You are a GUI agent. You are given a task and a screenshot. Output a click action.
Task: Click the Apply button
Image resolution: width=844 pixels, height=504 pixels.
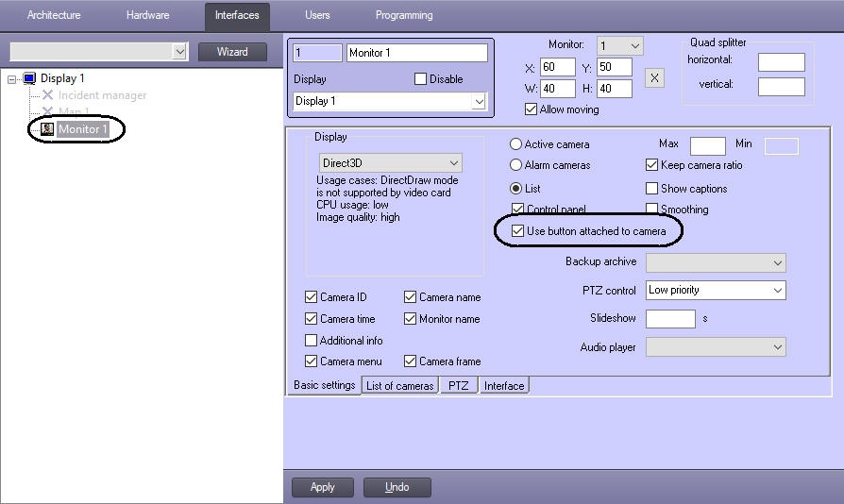(x=323, y=487)
